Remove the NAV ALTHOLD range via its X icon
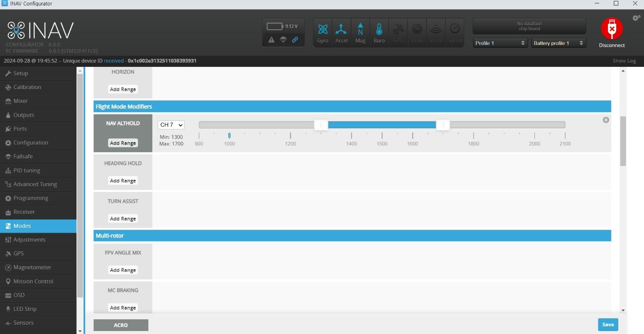The height and width of the screenshot is (334, 644). (x=606, y=120)
